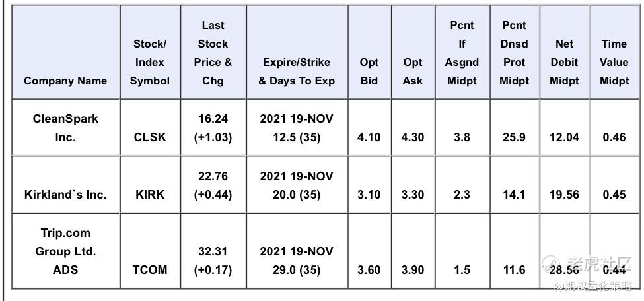Click the Time Value Midpt header
The height and width of the screenshot is (301, 644).
coord(614,63)
